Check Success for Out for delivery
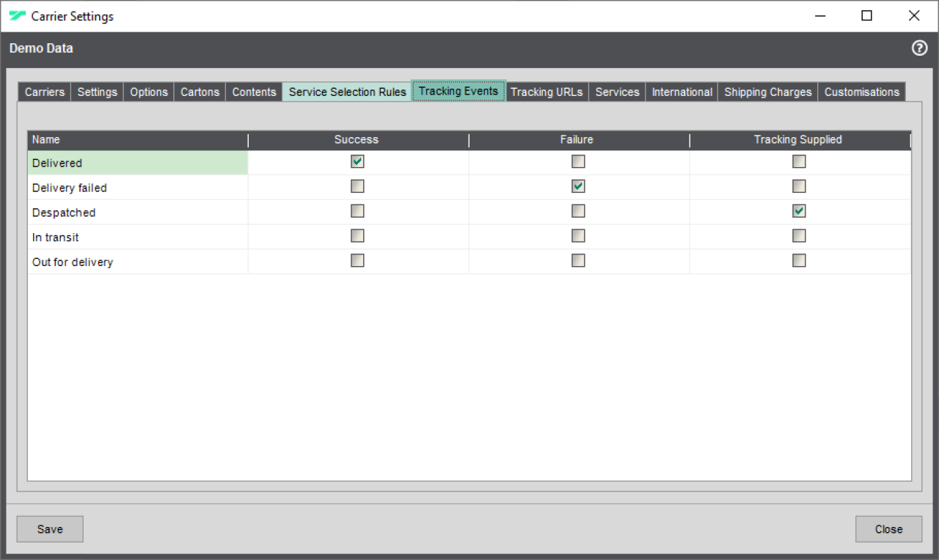 point(357,260)
